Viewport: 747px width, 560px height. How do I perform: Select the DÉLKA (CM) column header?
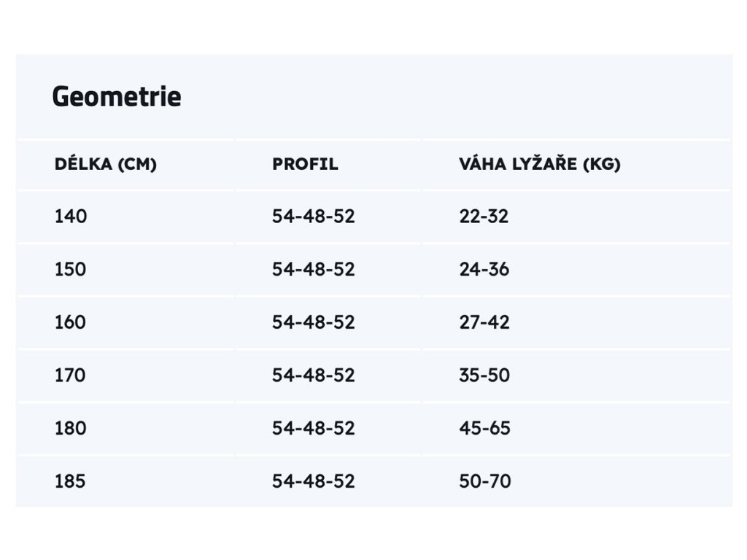[x=106, y=164]
